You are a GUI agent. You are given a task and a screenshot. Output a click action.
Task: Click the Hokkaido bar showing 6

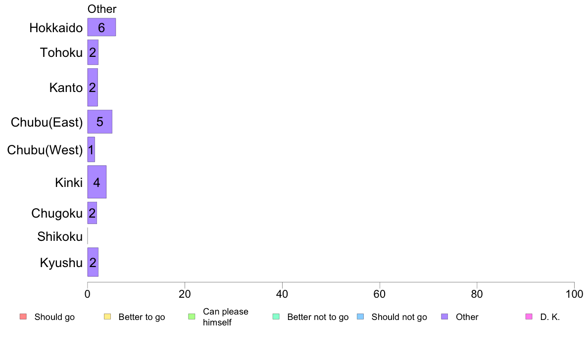tap(101, 27)
